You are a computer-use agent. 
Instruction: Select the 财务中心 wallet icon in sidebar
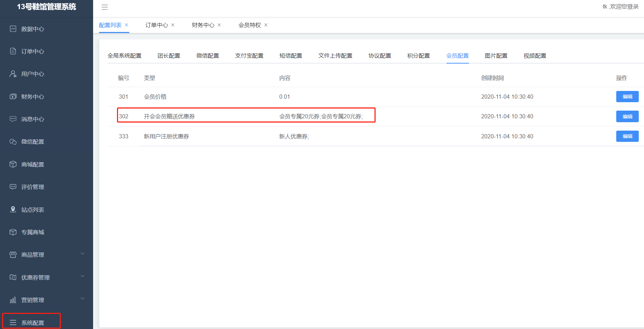[13, 97]
